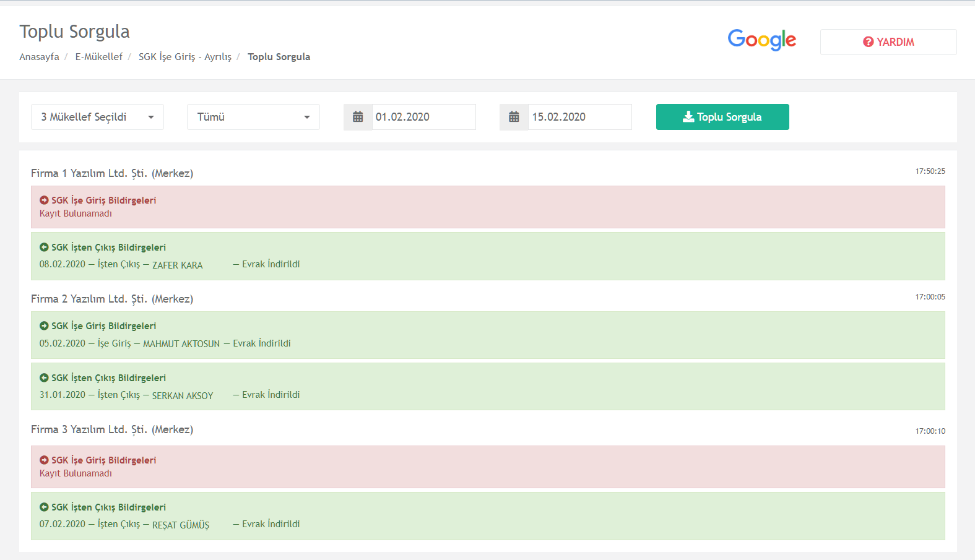Viewport: 975px width, 560px height.
Task: Click the Toplu Sorgula page title
Action: [74, 32]
